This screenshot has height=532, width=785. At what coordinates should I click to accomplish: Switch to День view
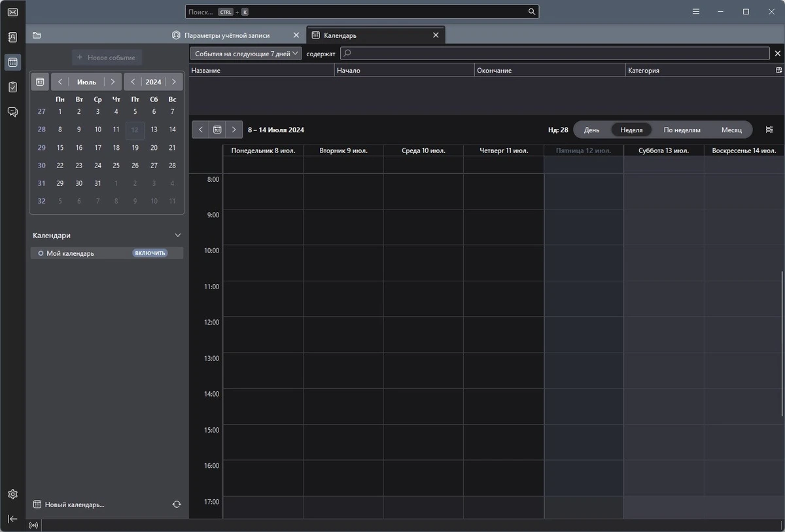tap(591, 130)
